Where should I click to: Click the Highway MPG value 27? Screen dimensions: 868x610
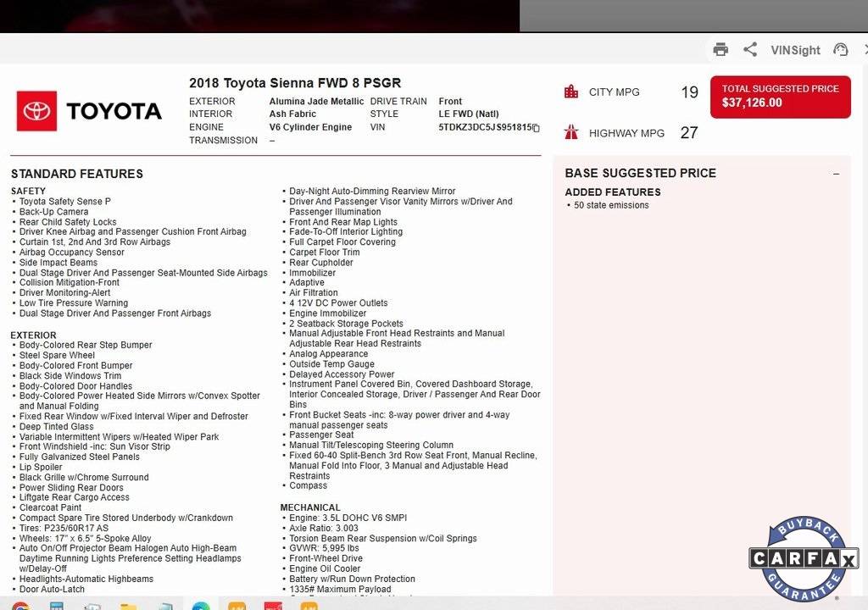(x=689, y=133)
